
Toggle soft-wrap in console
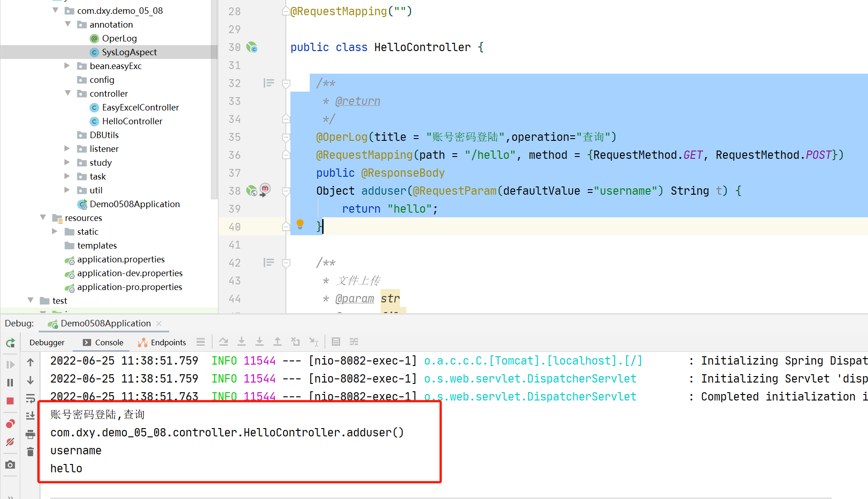[x=30, y=398]
